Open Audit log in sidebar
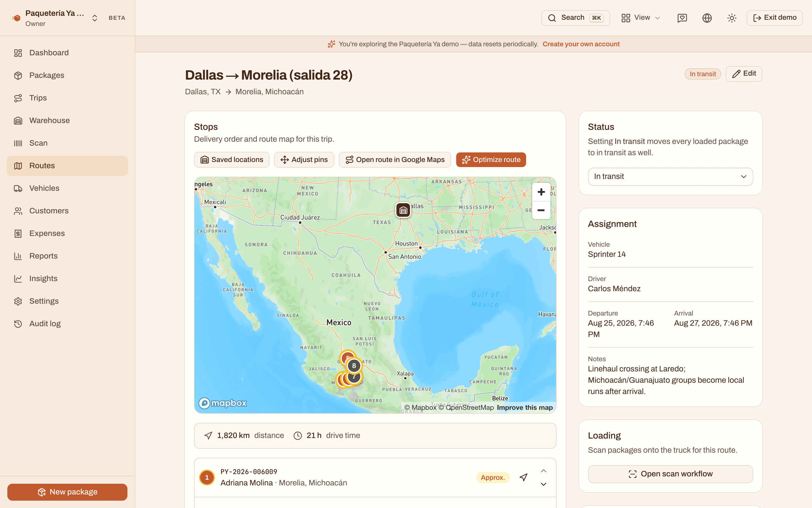This screenshot has width=812, height=508. (67, 323)
